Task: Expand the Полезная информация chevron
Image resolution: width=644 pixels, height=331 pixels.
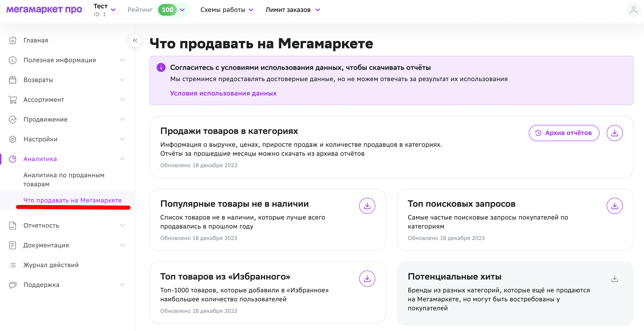Action: point(122,60)
